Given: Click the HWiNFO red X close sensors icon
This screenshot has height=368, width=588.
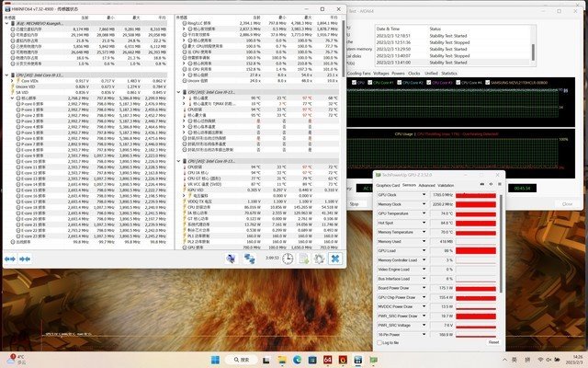Looking at the screenshot, I should click(337, 259).
